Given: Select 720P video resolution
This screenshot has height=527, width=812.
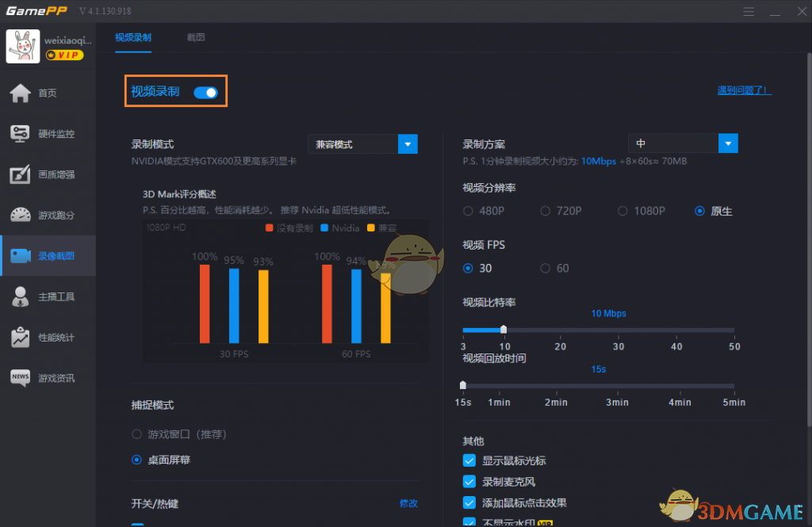Looking at the screenshot, I should (546, 211).
